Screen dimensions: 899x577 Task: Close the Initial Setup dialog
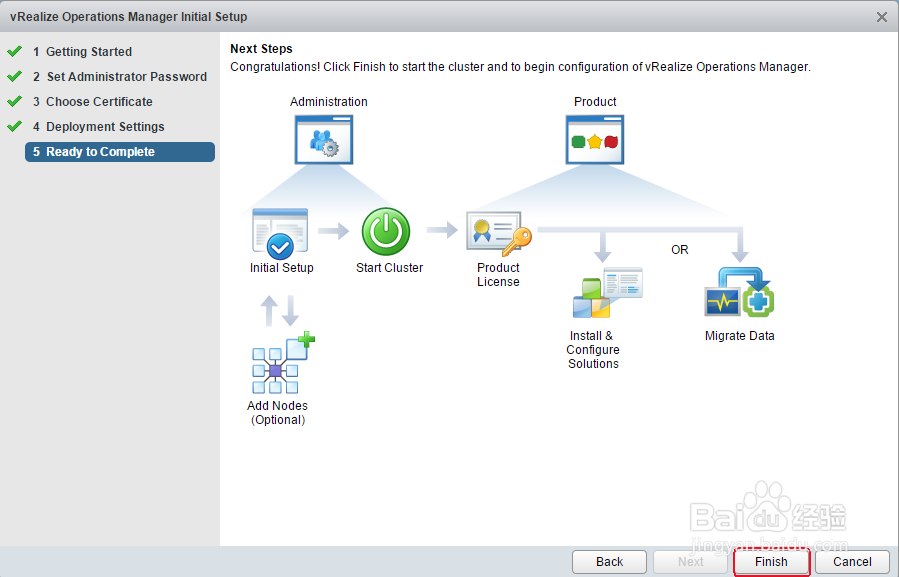point(882,17)
